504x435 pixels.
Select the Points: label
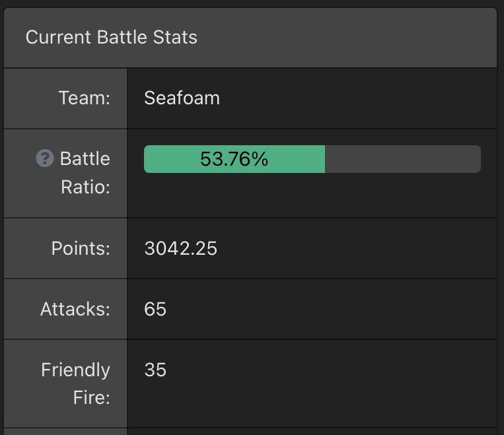tap(81, 248)
